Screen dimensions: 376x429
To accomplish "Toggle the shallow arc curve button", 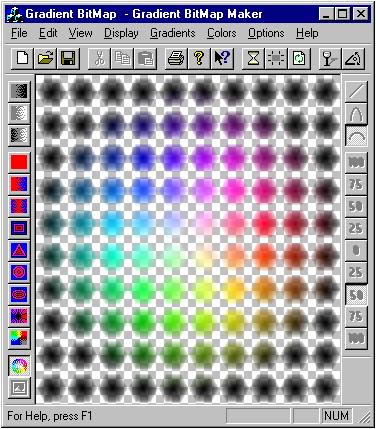I will coord(356,135).
